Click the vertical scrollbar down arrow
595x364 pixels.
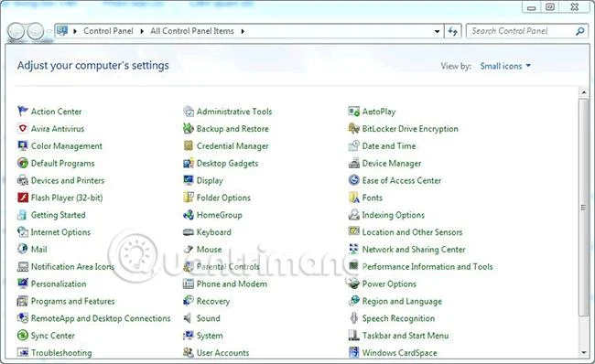click(584, 353)
